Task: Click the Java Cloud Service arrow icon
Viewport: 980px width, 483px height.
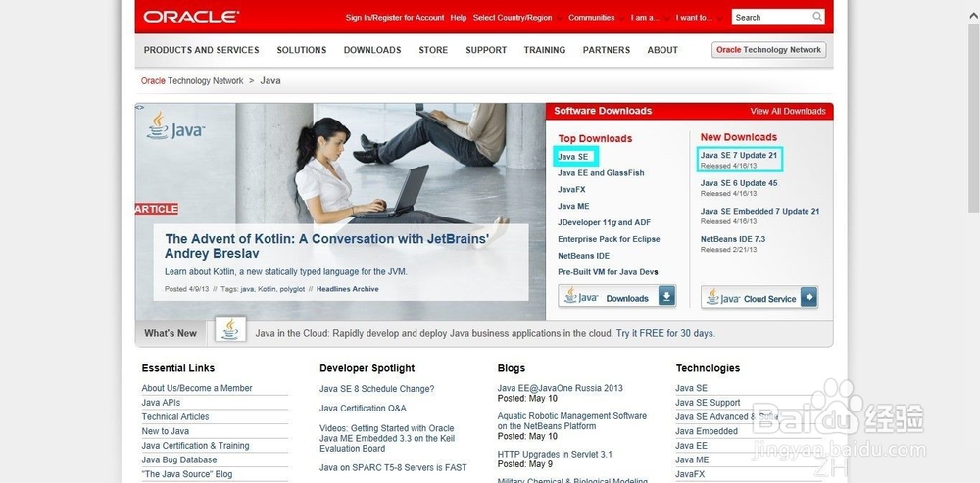Action: tap(808, 297)
